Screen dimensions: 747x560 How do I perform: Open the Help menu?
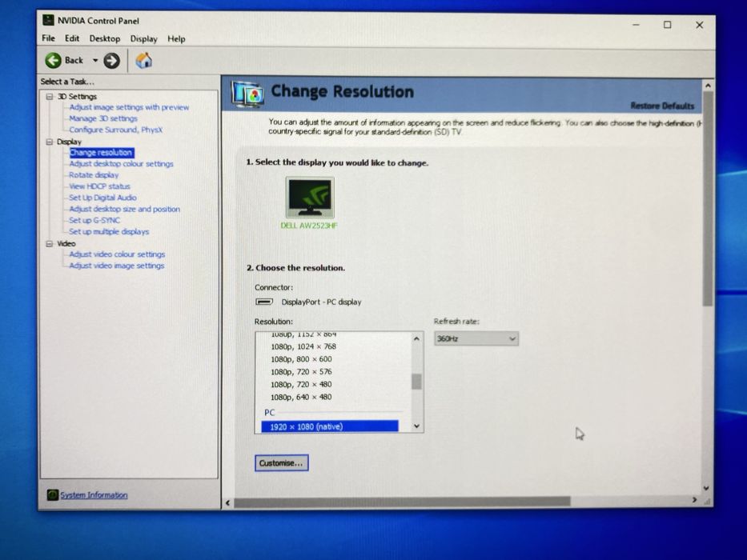(176, 38)
